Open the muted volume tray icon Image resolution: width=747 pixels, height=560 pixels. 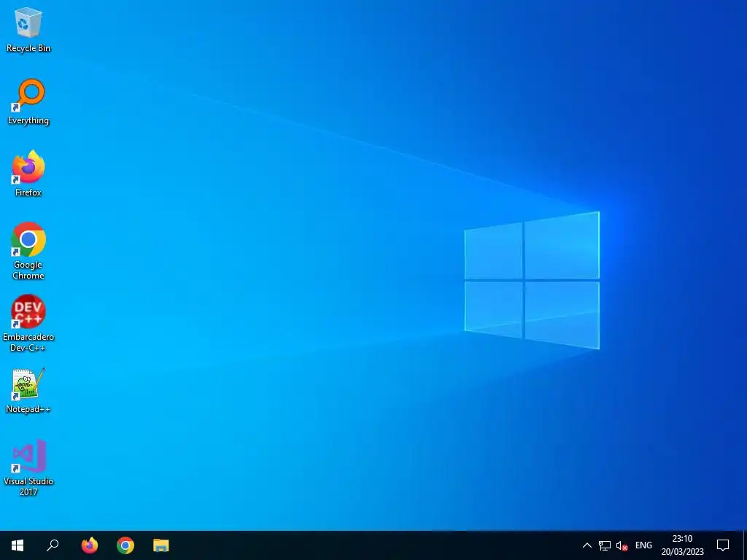click(622, 545)
